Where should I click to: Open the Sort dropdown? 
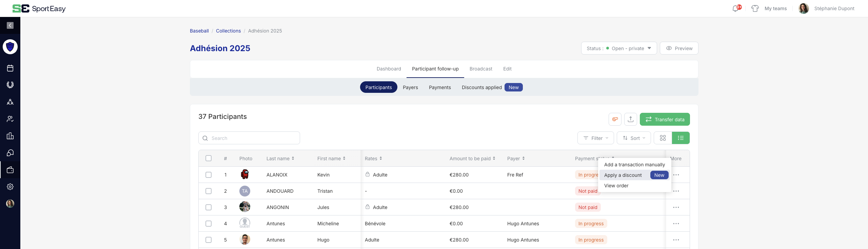633,138
